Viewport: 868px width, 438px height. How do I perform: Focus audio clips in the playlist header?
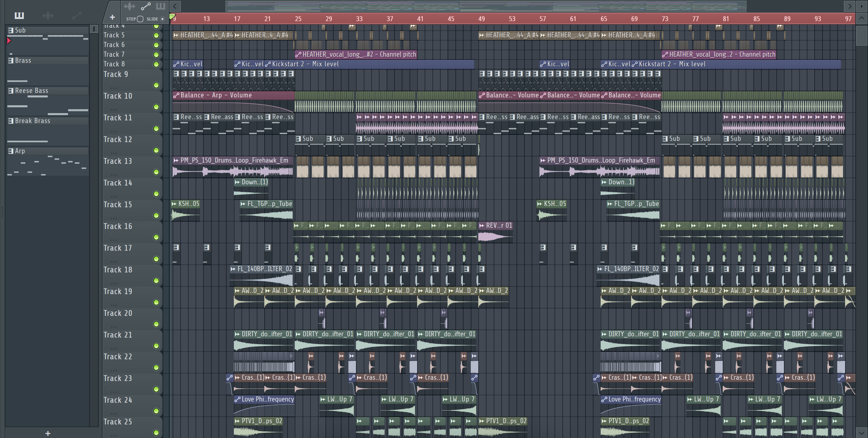129,6
